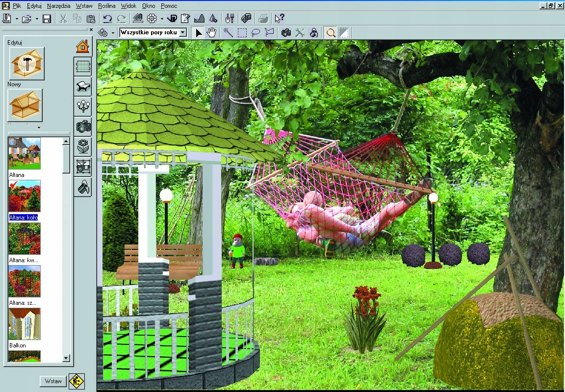Click the crossed tools icon
The height and width of the screenshot is (392, 565).
click(x=300, y=33)
